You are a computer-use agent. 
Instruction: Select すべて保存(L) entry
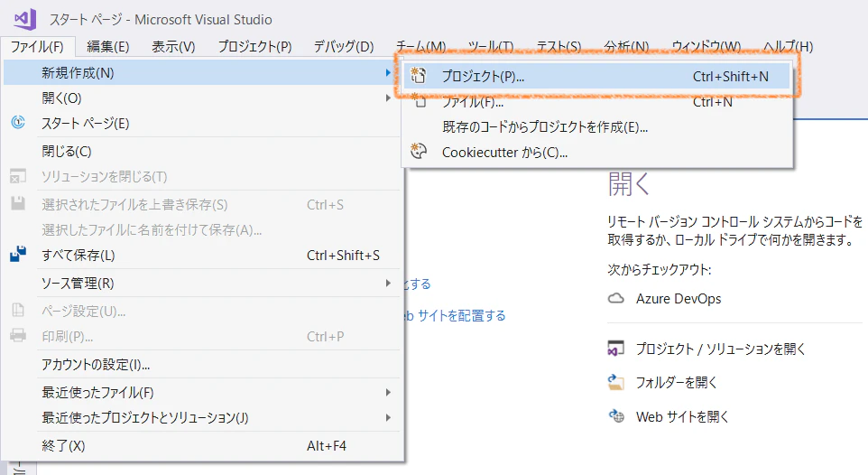(x=201, y=255)
